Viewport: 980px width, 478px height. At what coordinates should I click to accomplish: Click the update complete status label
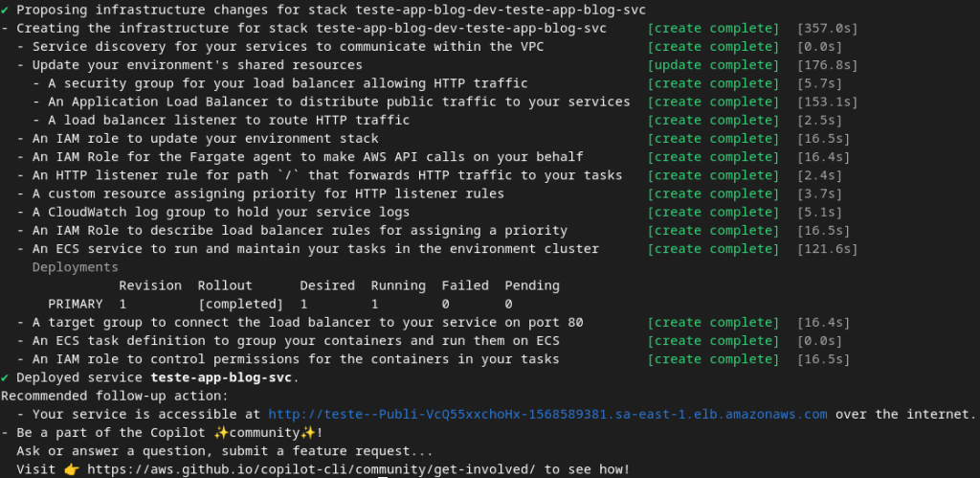click(x=713, y=65)
